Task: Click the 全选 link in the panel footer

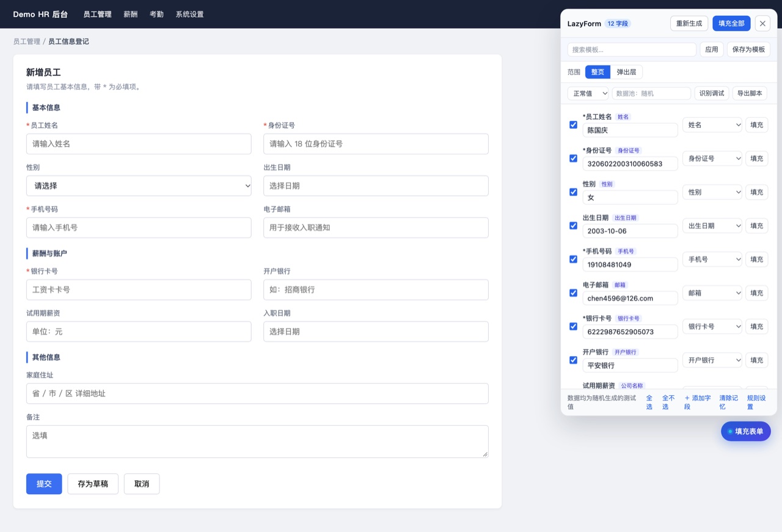Action: point(649,402)
